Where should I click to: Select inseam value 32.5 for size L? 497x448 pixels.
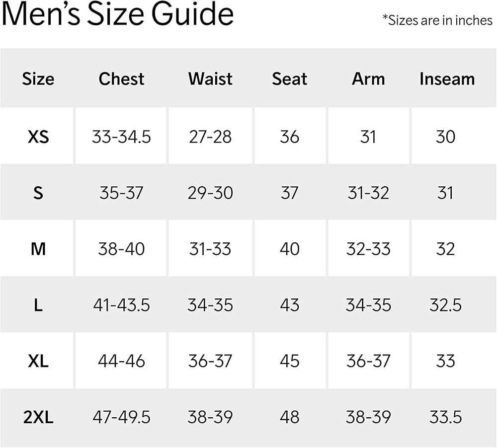click(x=445, y=305)
